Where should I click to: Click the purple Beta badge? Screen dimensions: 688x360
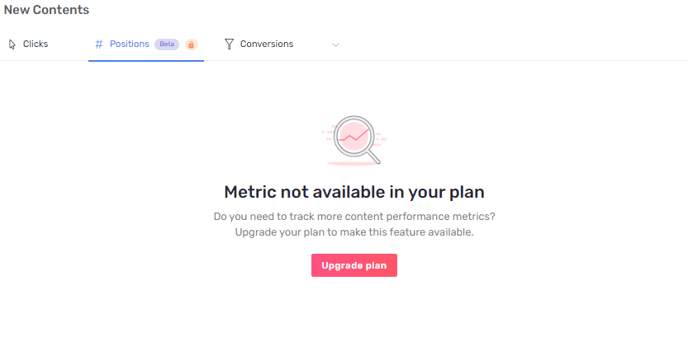tap(167, 44)
